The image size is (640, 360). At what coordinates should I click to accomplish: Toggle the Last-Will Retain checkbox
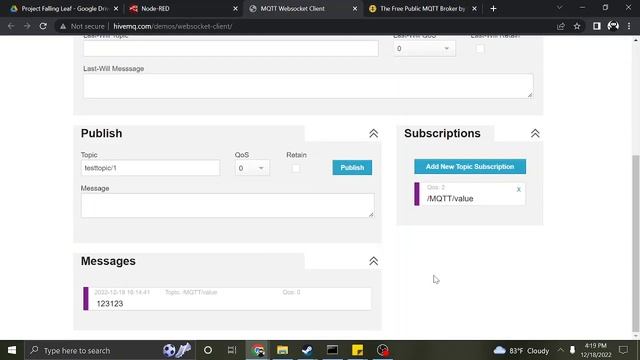480,49
